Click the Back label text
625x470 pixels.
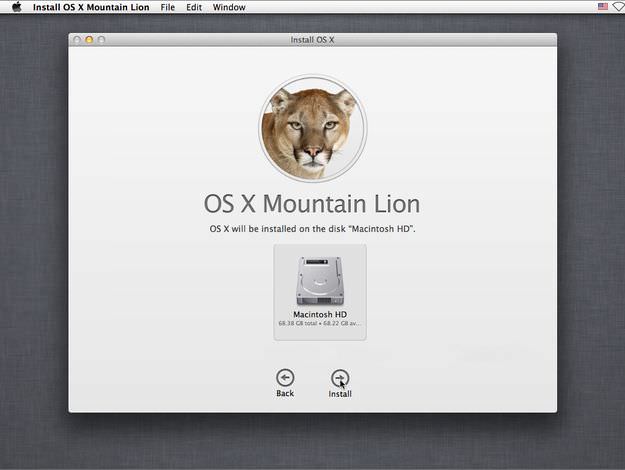[x=285, y=393]
